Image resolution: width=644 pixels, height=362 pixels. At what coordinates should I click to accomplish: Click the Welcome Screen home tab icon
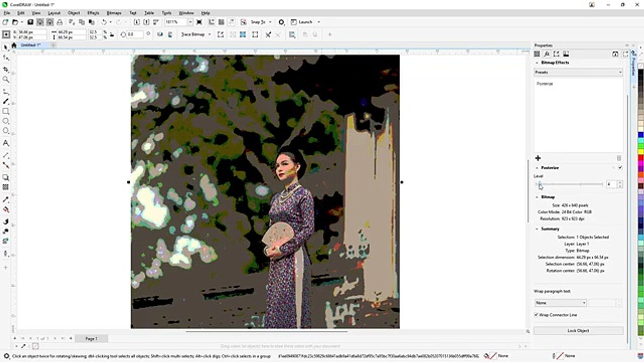pyautogui.click(x=14, y=45)
